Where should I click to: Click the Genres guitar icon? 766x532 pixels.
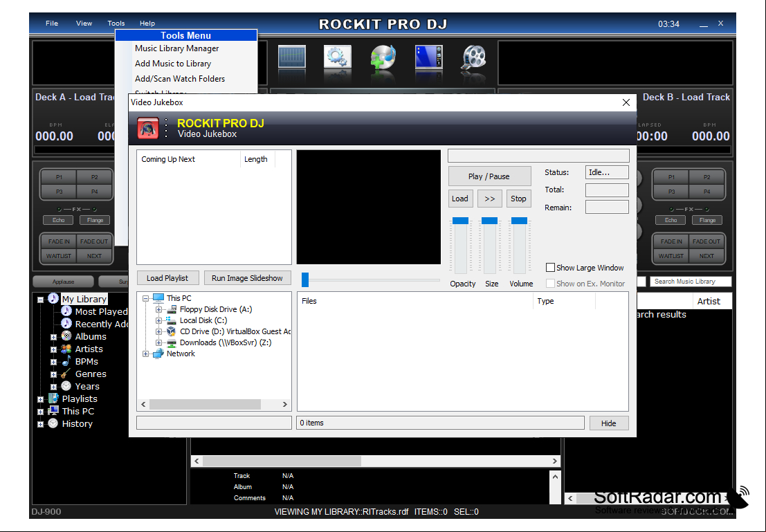pos(66,374)
